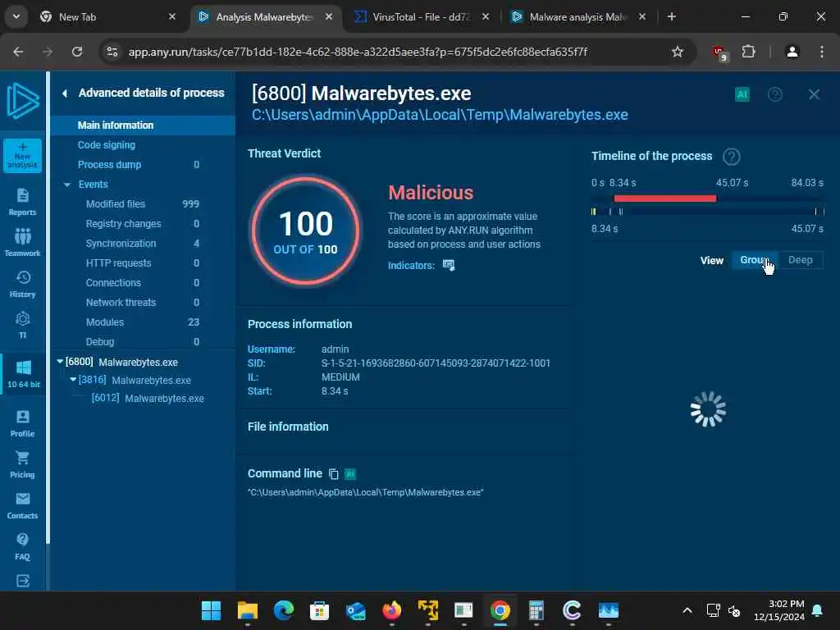Open File Explorer from the taskbar
840x630 pixels.
(x=248, y=610)
